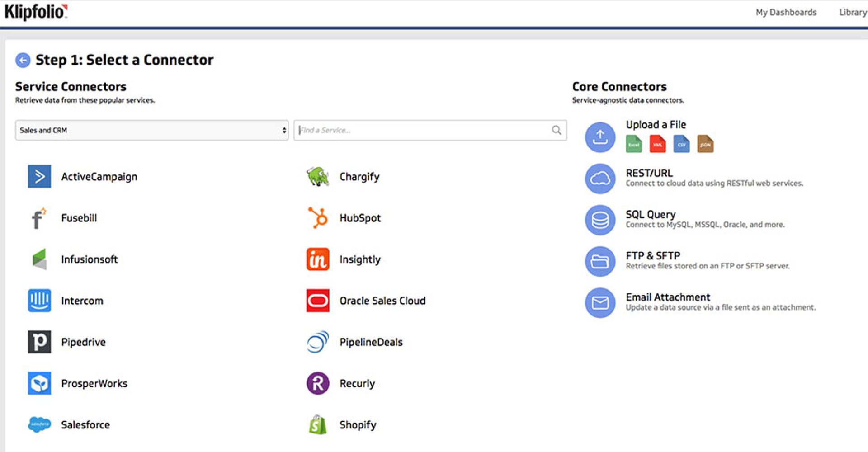The image size is (868, 452).
Task: Click the Pipedrive p icon
Action: tap(39, 342)
